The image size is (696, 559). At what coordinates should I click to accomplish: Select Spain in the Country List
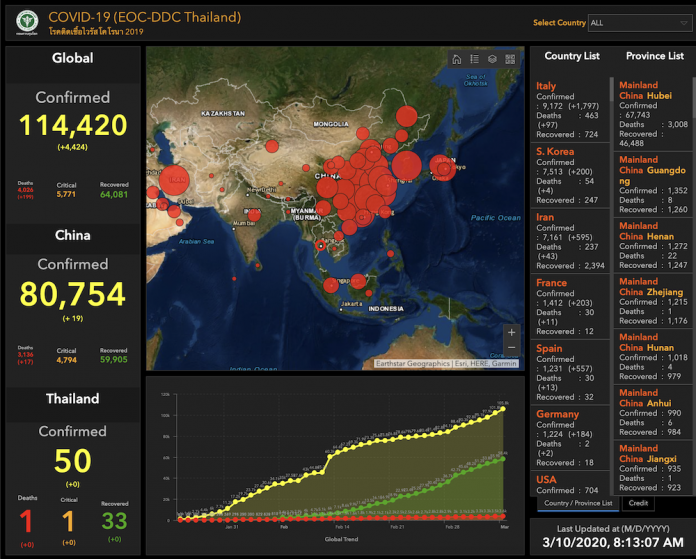pos(570,373)
